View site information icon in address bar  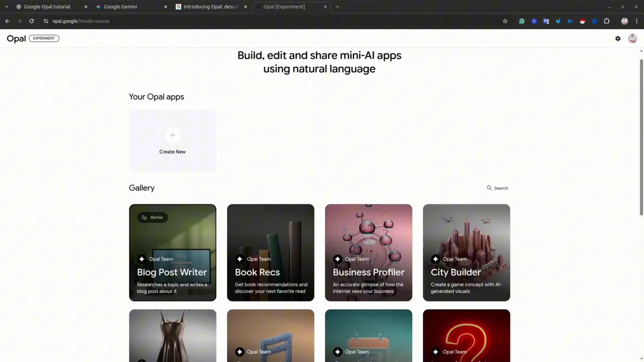[x=46, y=21]
